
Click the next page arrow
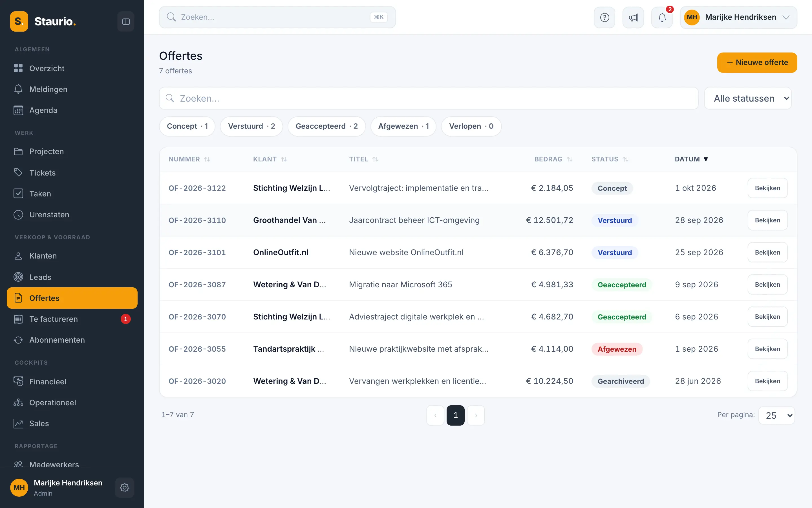pyautogui.click(x=476, y=415)
